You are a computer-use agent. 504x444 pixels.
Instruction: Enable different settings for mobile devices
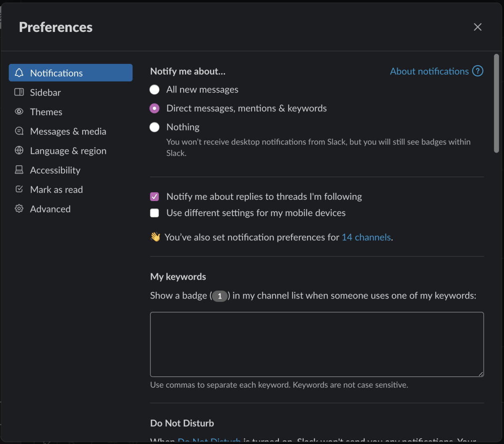point(155,213)
